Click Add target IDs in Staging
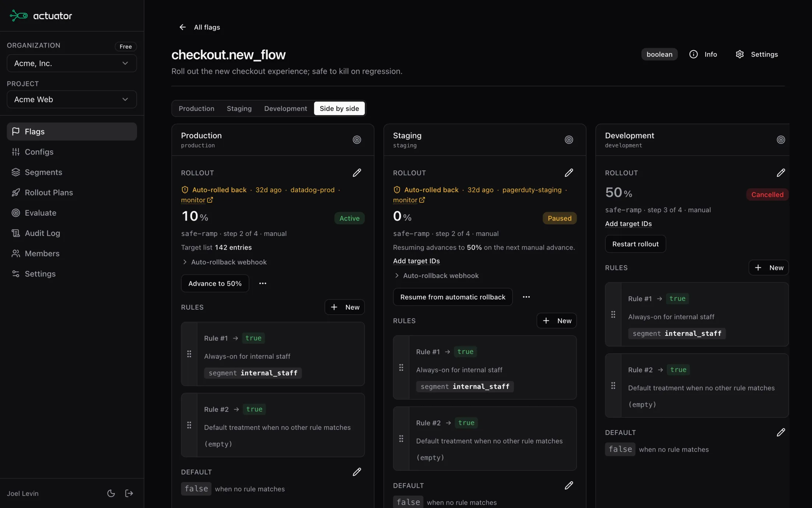Viewport: 812px width, 508px height. pos(416,261)
